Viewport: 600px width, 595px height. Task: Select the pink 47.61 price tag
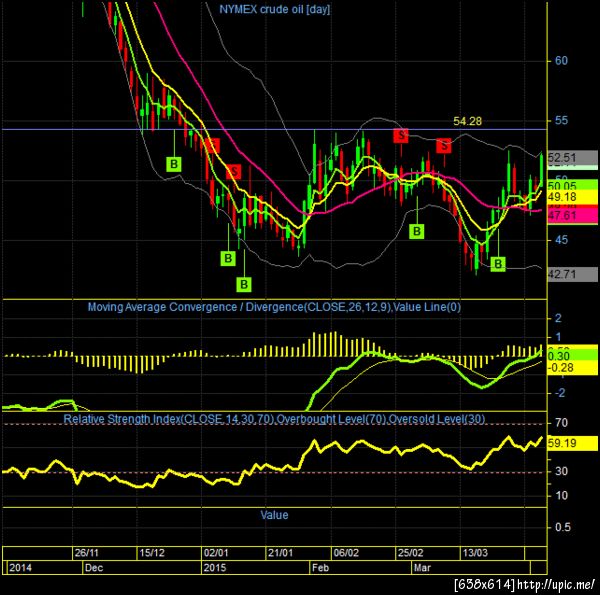572,215
